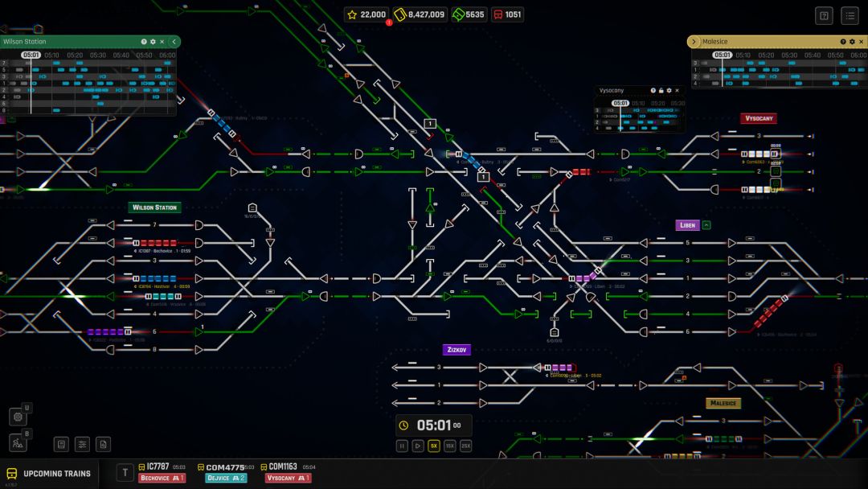Pin the Wilson Station timetable panel
868x489 pixels.
(x=154, y=42)
